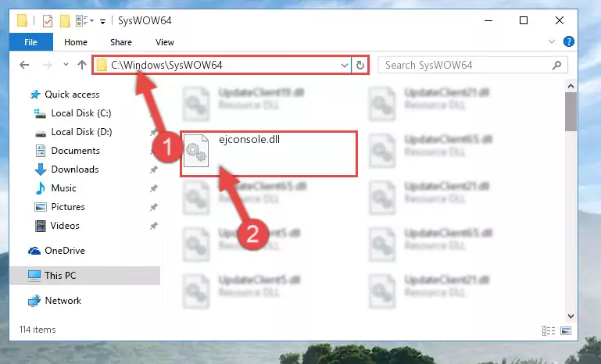Click the 114 items status text

[x=38, y=330]
